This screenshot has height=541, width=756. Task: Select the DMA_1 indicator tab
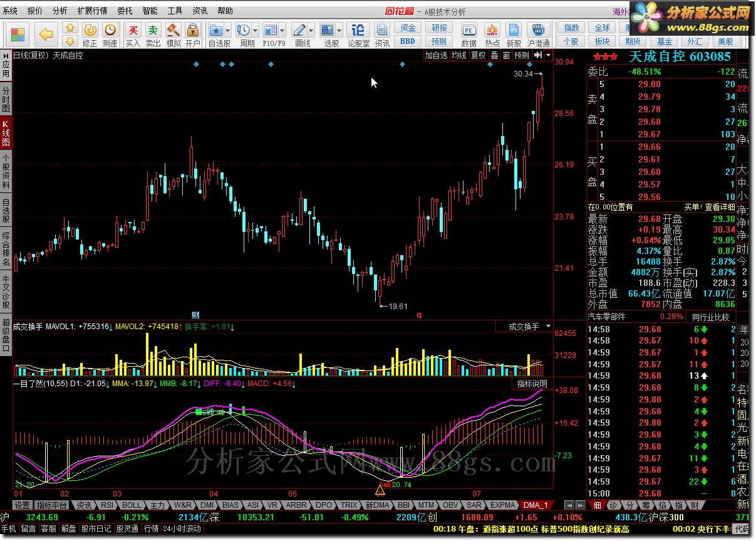pyautogui.click(x=536, y=505)
